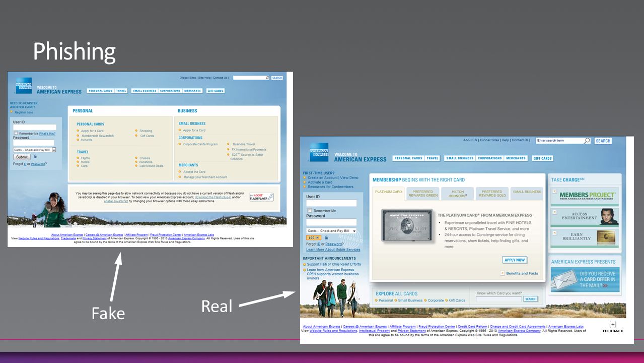Click the Create an Account link

tap(323, 178)
